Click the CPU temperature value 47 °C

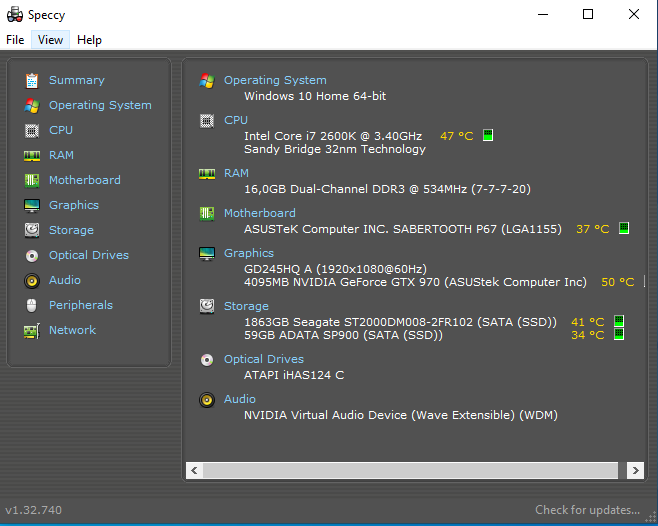457,136
